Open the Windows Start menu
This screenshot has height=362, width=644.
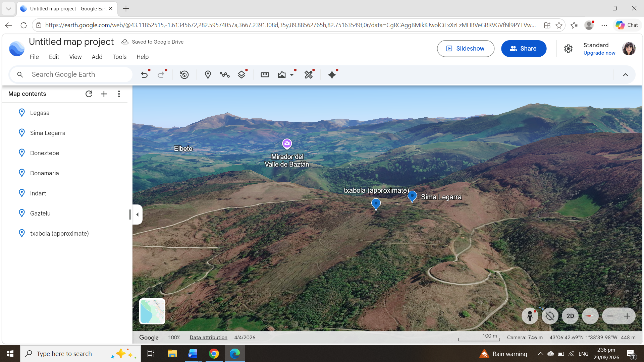tap(10, 354)
